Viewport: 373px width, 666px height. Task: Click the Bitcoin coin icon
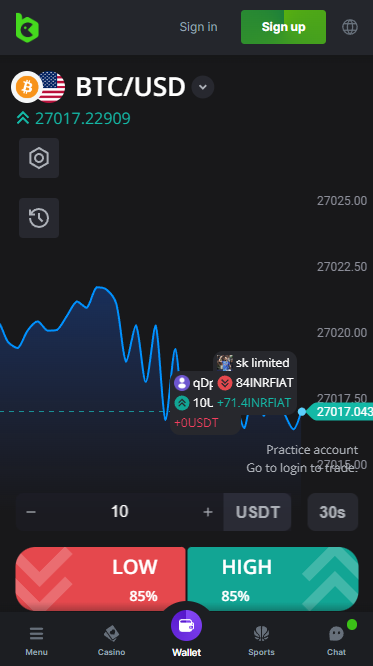coord(27,87)
